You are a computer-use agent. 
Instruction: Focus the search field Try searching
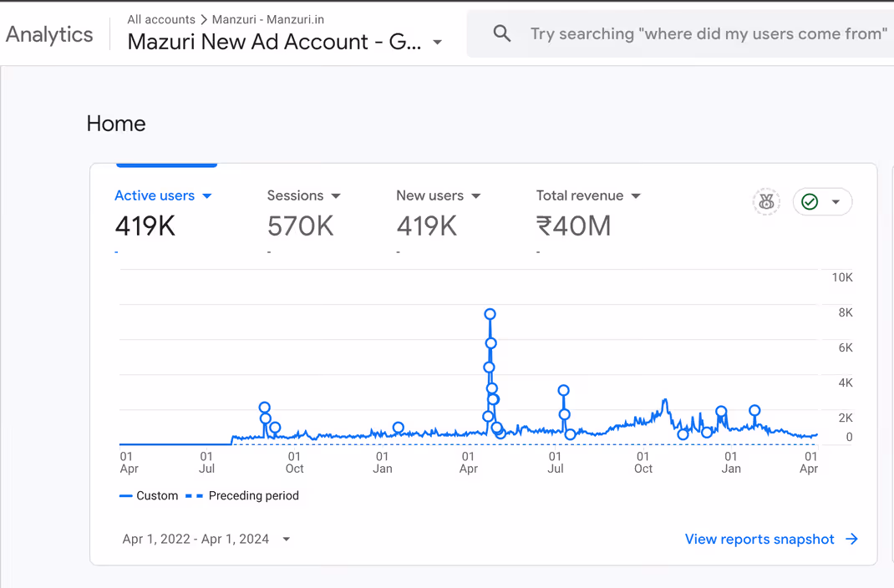[x=709, y=33]
